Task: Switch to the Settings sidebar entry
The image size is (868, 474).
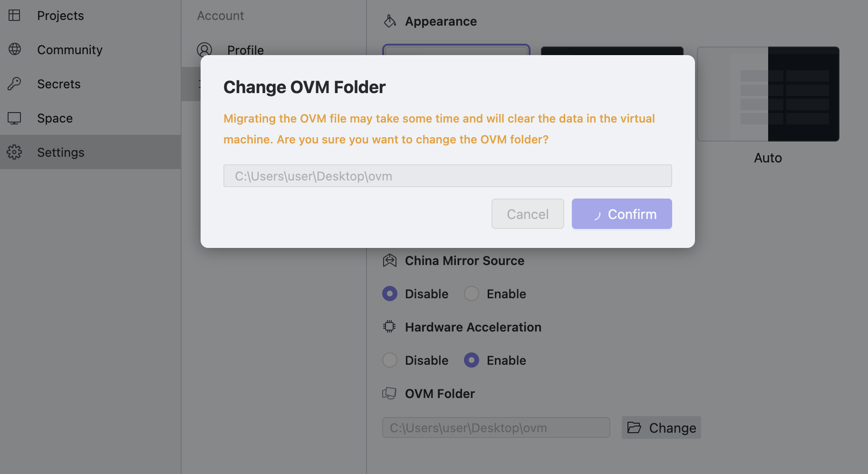Action: 60,152
